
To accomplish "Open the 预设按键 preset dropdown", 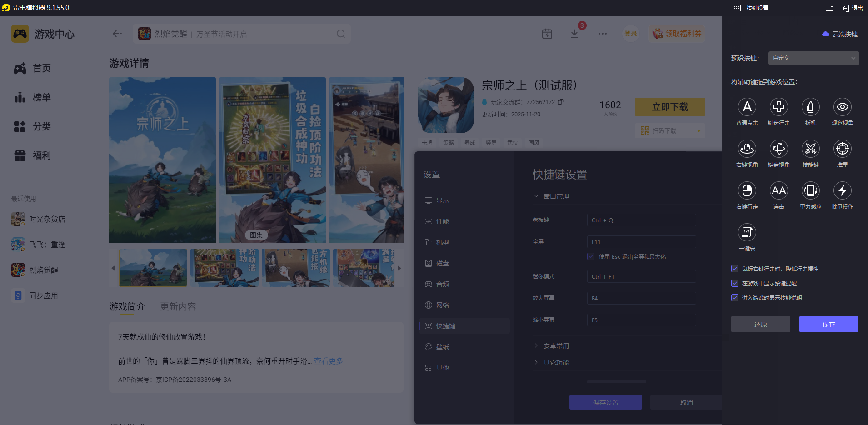I will tap(813, 58).
